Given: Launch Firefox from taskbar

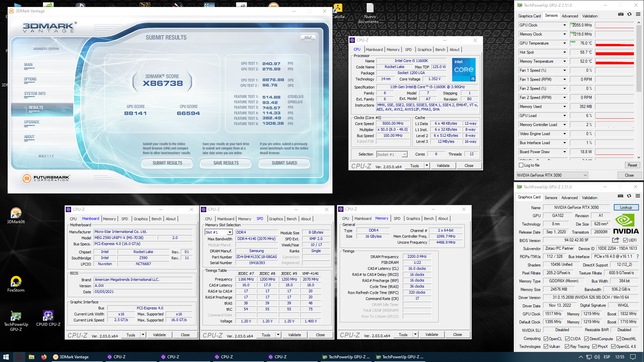Looking at the screenshot, I should click(x=44, y=357).
